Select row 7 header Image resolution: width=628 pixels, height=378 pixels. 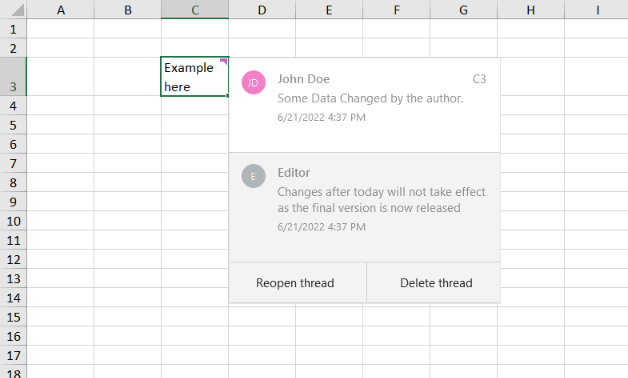point(13,163)
